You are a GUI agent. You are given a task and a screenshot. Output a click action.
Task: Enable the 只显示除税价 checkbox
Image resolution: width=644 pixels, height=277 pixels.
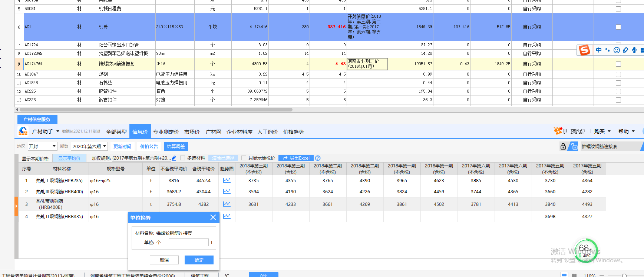[x=244, y=158]
